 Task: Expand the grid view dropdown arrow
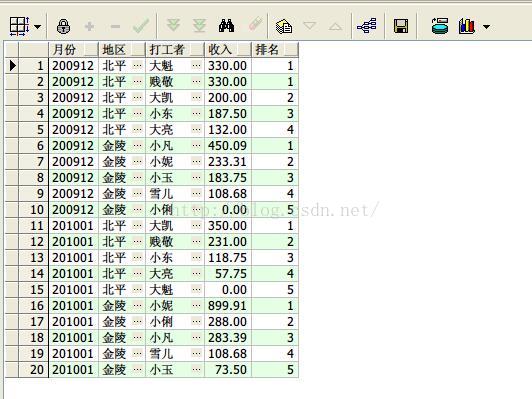(38, 26)
